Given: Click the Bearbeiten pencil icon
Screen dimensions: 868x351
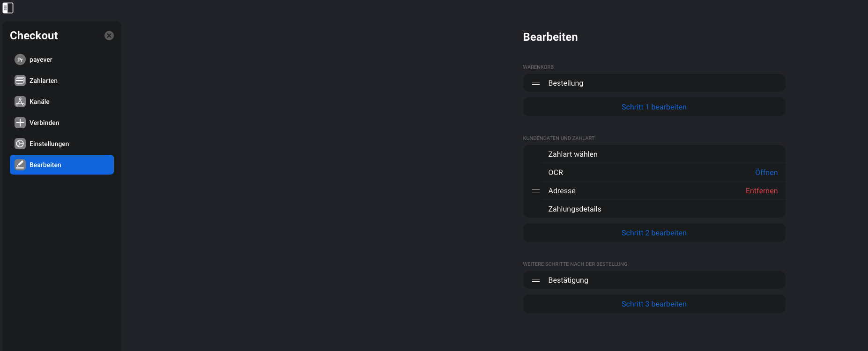Looking at the screenshot, I should (20, 165).
